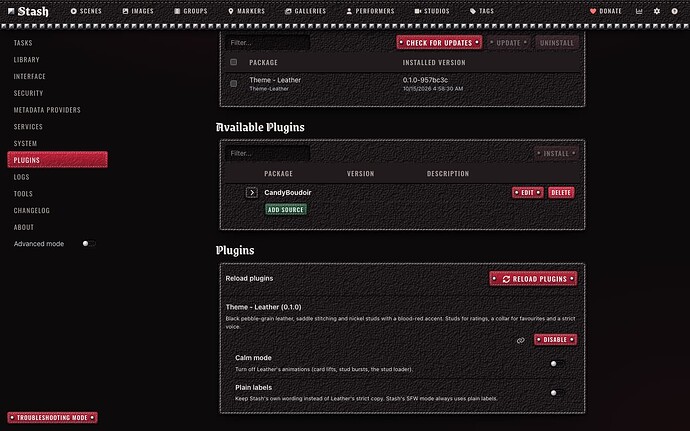Screen dimensions: 690x431
Task: Open the About settings tab
Action: [x=57, y=227]
